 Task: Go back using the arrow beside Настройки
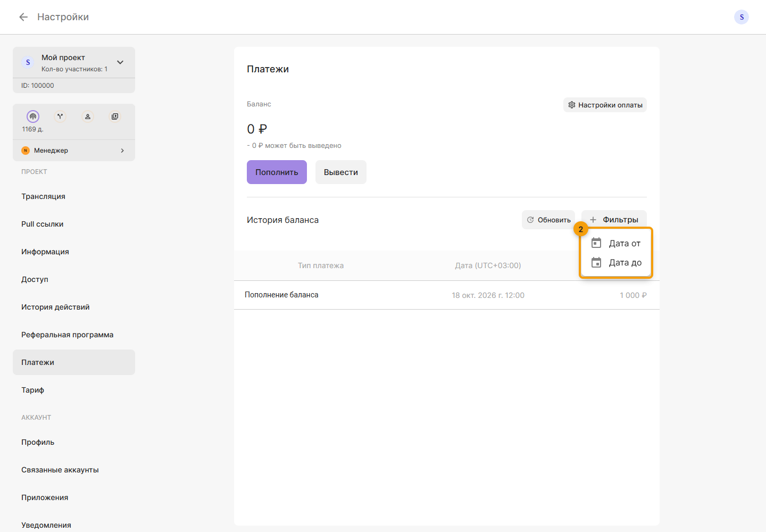(x=23, y=17)
